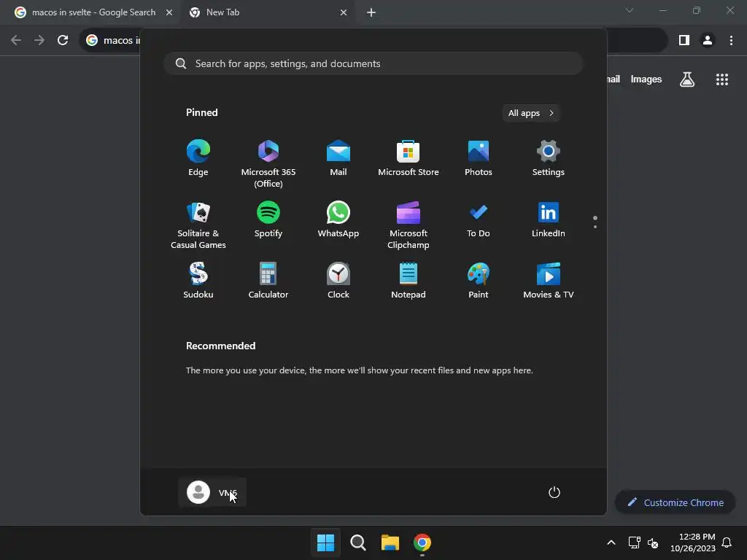Launch Solitaire & Casual Games
Screen dimensions: 747x560
(x=198, y=225)
